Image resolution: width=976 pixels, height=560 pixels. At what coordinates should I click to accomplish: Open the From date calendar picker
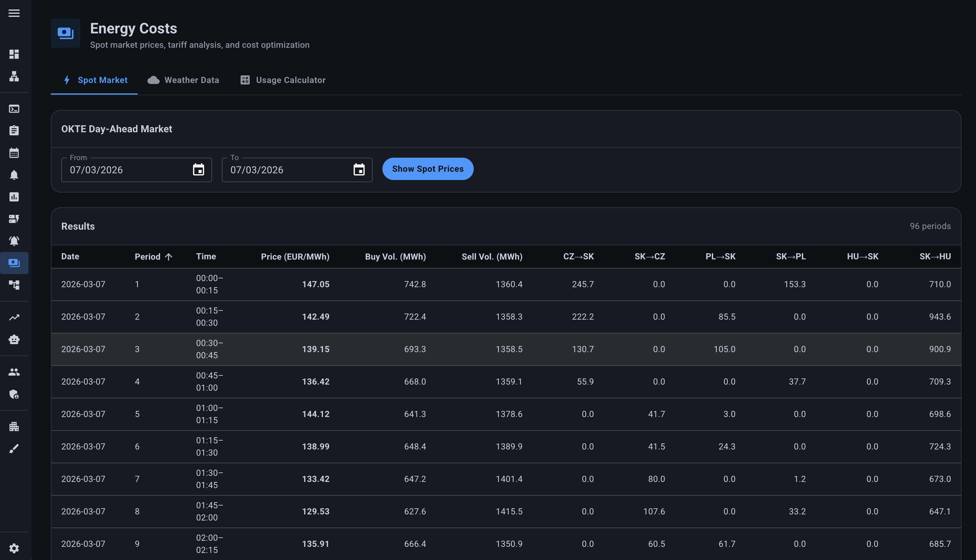pos(198,170)
